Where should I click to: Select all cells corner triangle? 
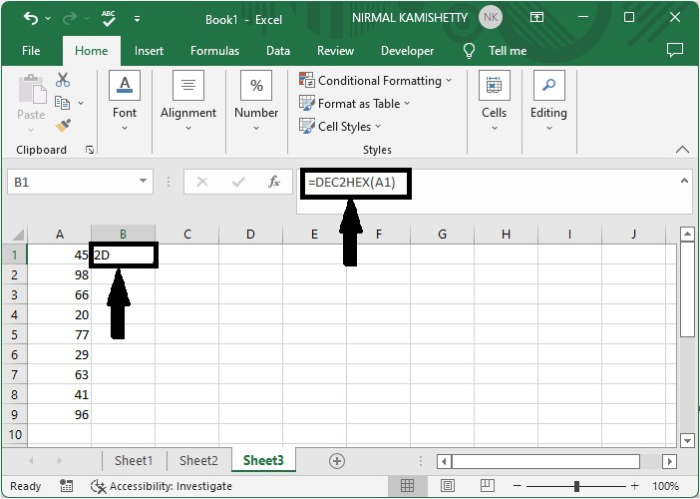[x=17, y=234]
